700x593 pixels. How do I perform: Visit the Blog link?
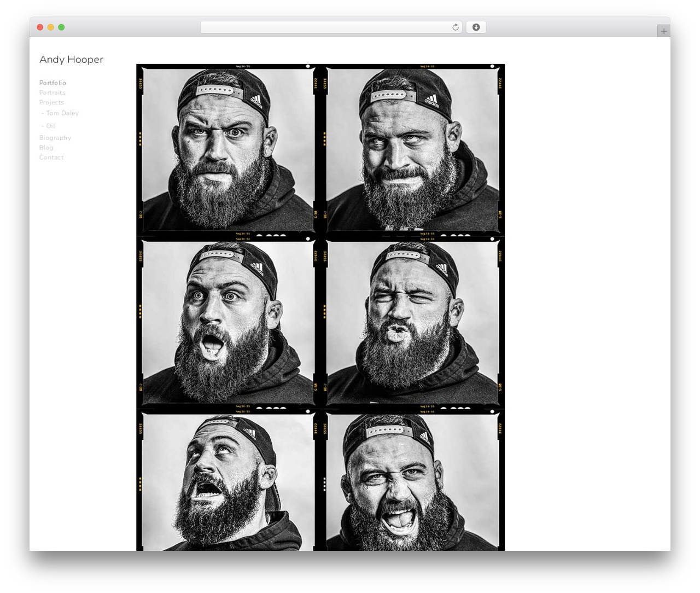click(46, 148)
